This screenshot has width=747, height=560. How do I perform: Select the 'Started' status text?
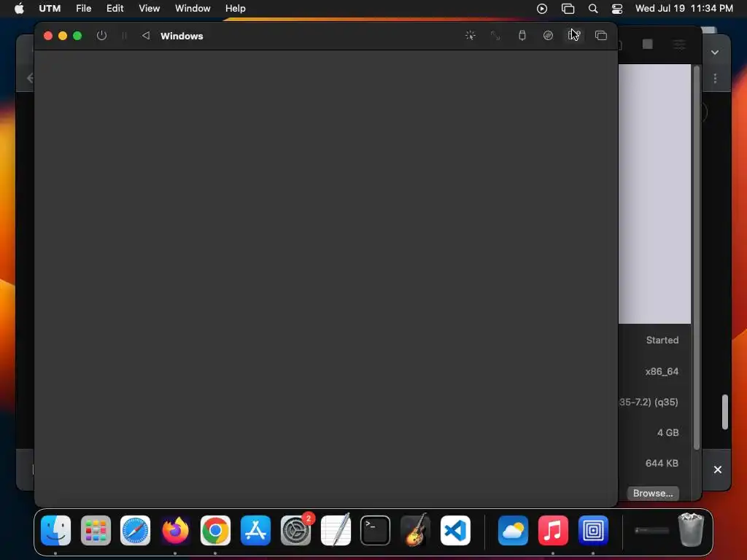coord(662,340)
